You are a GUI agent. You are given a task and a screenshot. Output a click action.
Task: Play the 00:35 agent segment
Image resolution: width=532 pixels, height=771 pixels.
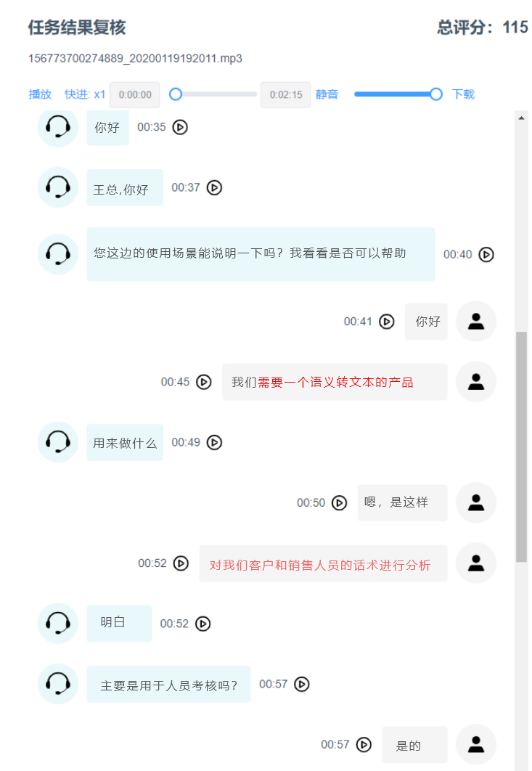(x=180, y=127)
